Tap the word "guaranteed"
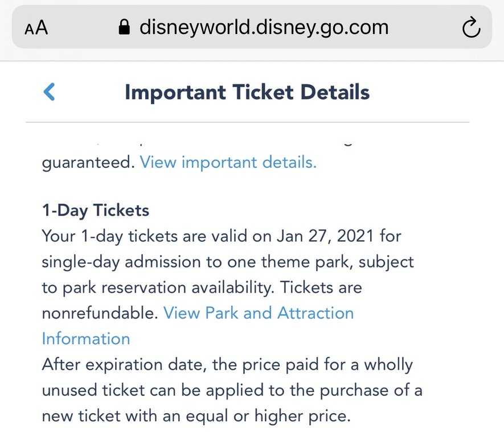The image size is (504, 437). 88,162
